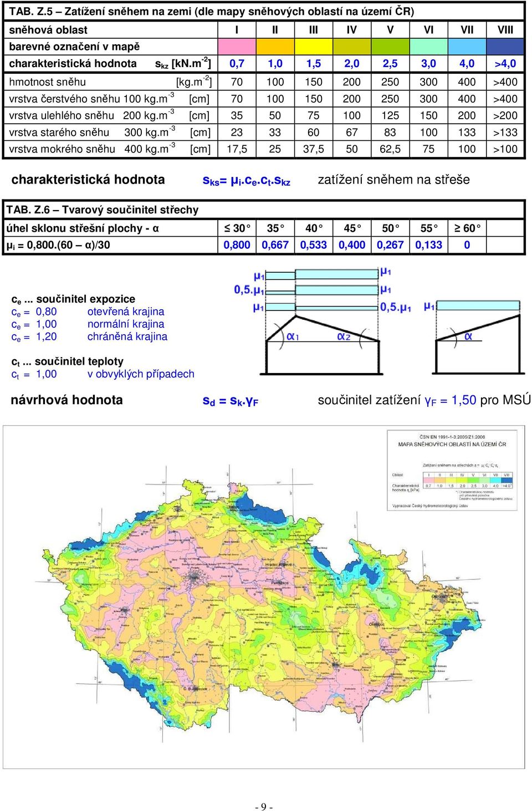
Task: Click součinitel zatížení γF = 1,50 pro MSÚ
Action: click(x=424, y=400)
